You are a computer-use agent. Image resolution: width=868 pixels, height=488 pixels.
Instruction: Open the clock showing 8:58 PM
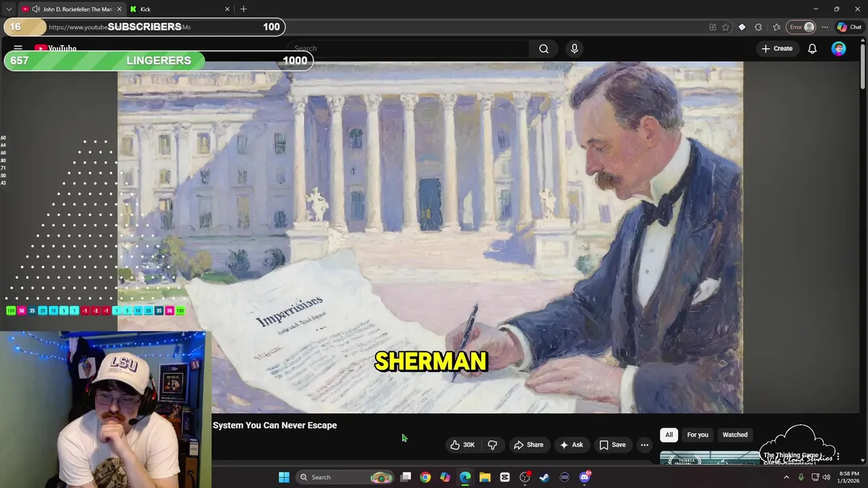tap(849, 477)
